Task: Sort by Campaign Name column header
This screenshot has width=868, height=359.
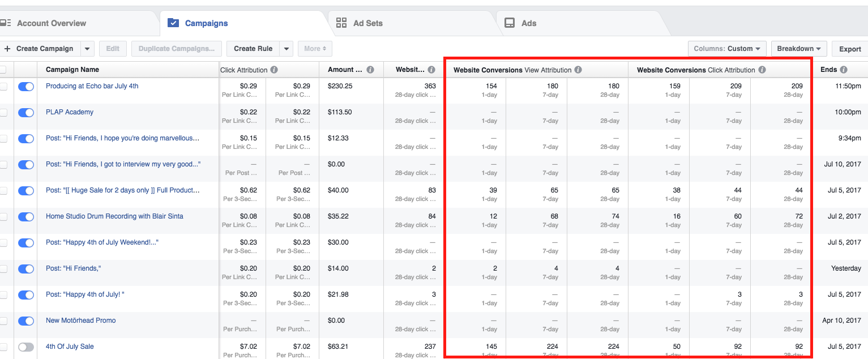Action: coord(72,70)
